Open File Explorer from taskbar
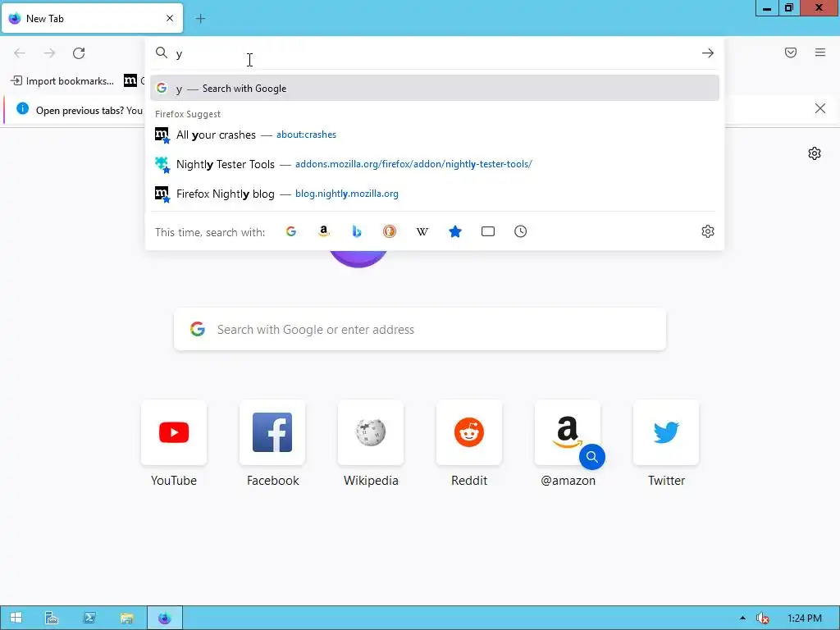The image size is (840, 630). (x=126, y=618)
